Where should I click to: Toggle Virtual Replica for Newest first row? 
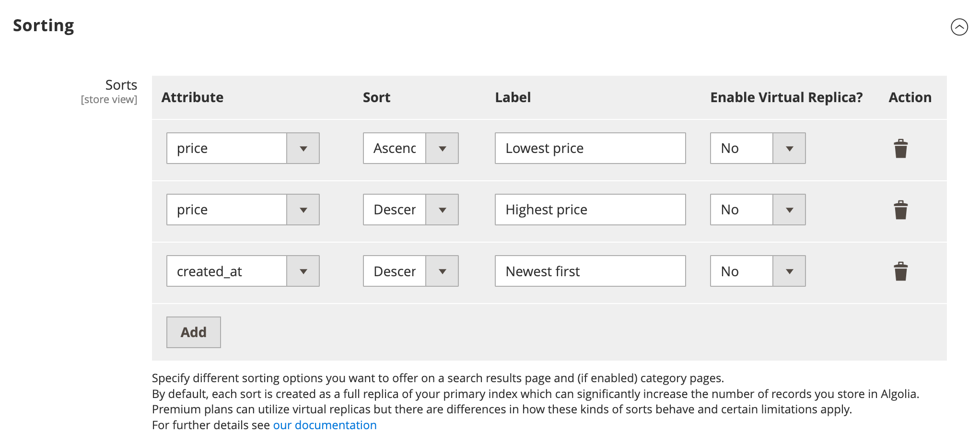pos(758,271)
